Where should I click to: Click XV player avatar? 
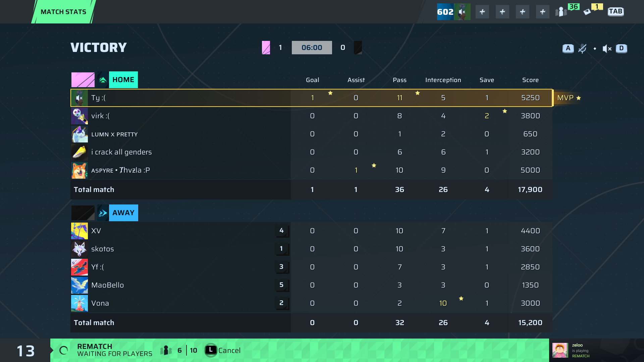point(79,231)
